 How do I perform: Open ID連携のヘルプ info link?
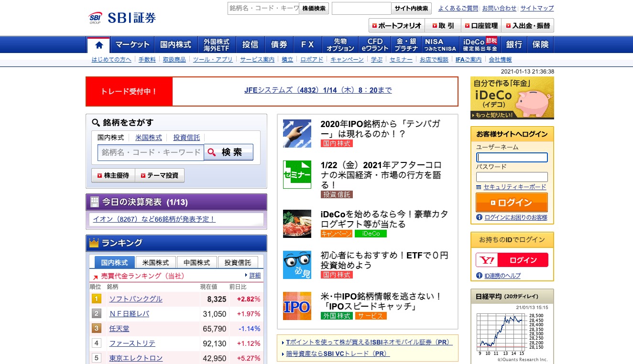click(x=502, y=276)
